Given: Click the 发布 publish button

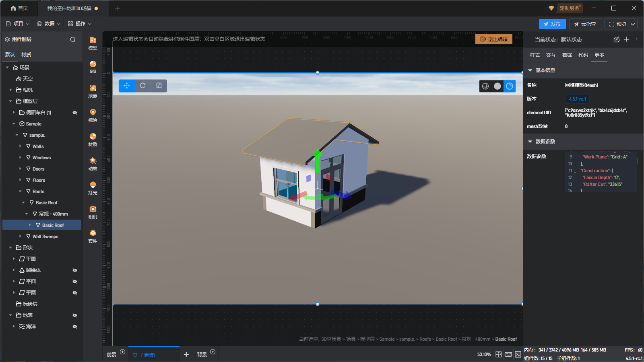Looking at the screenshot, I should [x=552, y=24].
